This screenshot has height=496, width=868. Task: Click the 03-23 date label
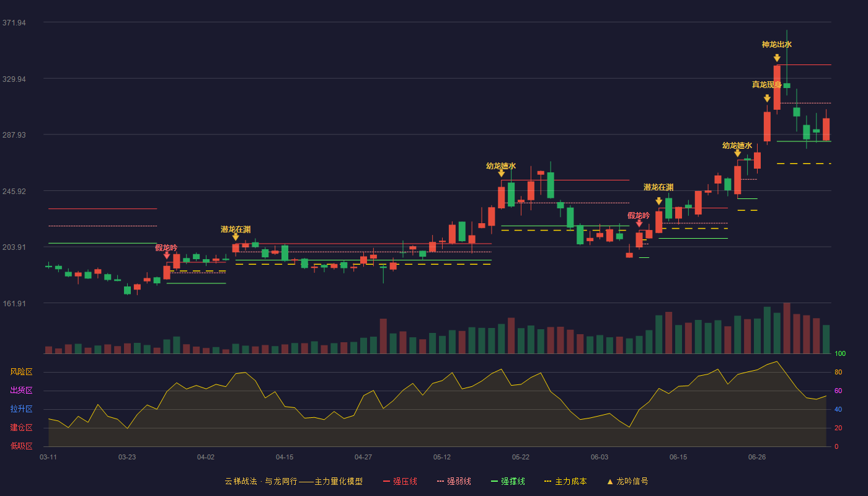coord(127,457)
